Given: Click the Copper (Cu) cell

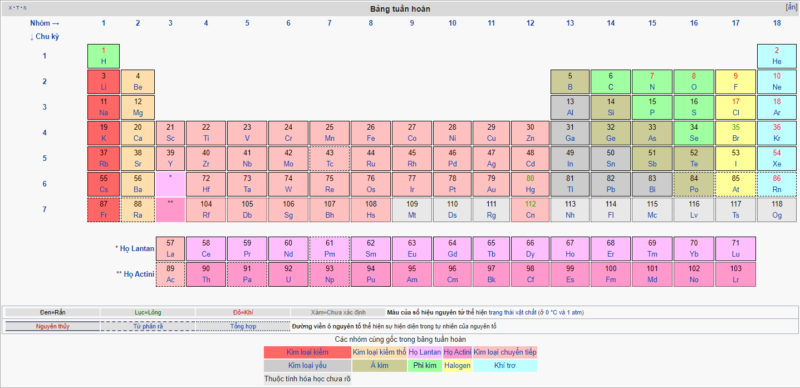Looking at the screenshot, I should tap(491, 133).
